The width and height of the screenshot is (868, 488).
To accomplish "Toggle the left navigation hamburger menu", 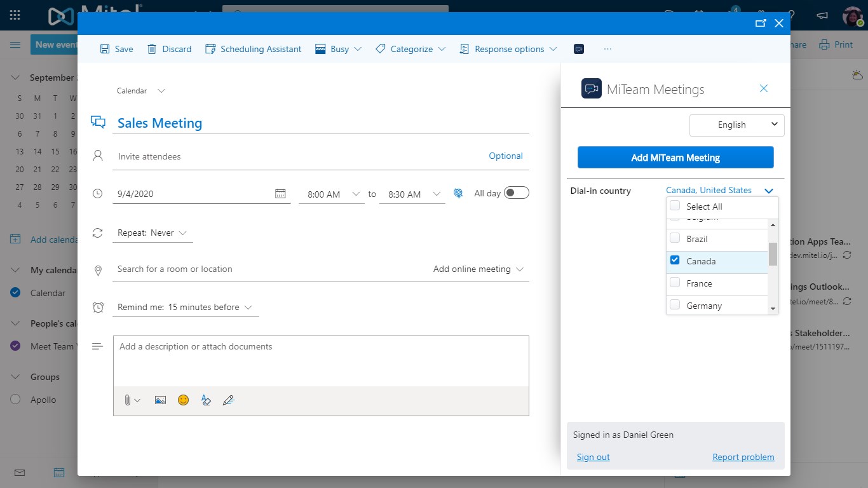I will coord(15,44).
